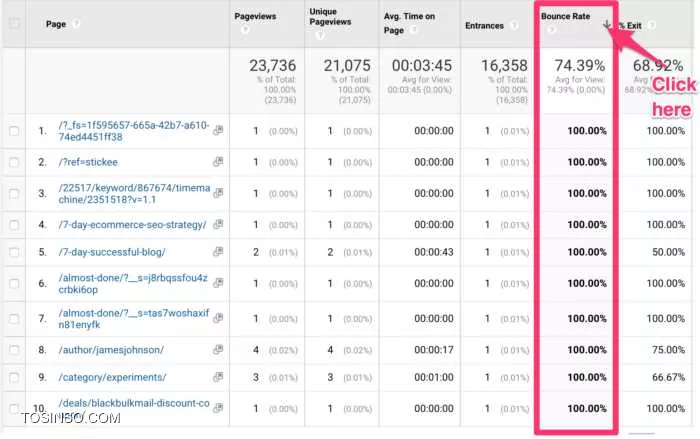Viewport: 700px width, 439px height.
Task: Open external link icon for /22517/keyword row
Action: click(x=218, y=192)
